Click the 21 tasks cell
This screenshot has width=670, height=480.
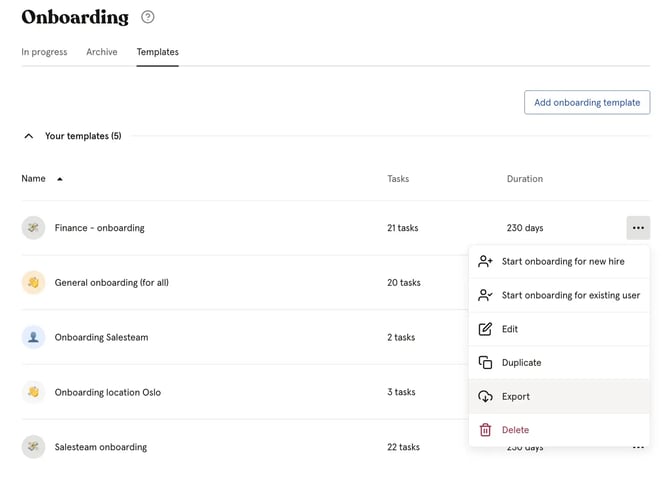point(403,228)
